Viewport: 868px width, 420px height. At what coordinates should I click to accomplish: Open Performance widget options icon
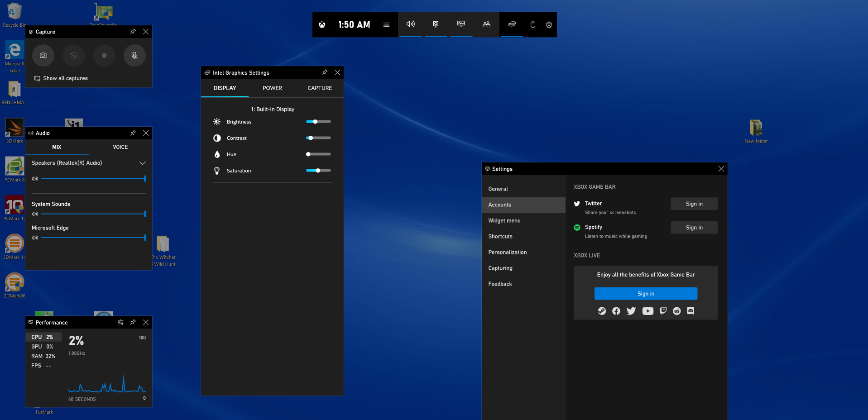point(120,322)
